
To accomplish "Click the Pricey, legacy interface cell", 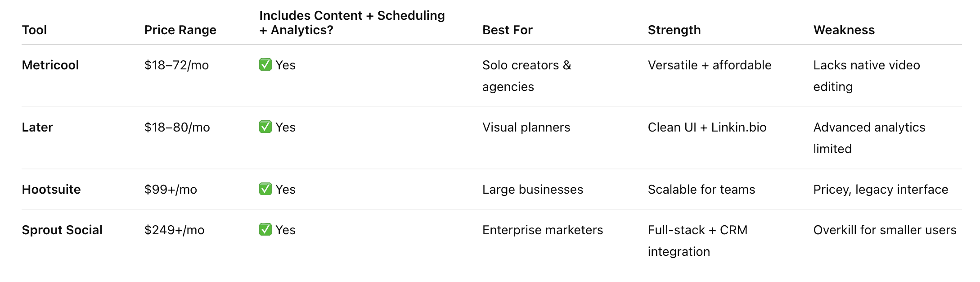I will tap(881, 190).
